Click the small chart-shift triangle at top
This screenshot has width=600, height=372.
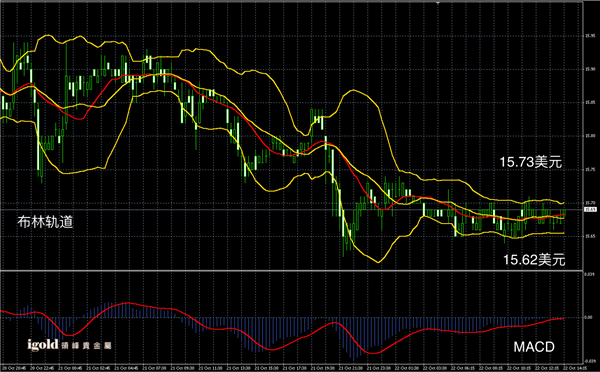coord(438,2)
